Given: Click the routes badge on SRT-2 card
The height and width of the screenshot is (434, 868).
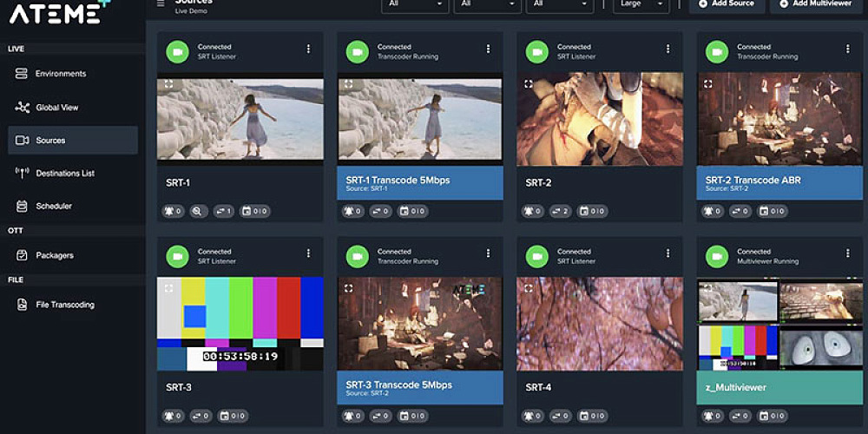Looking at the screenshot, I should click(x=558, y=211).
